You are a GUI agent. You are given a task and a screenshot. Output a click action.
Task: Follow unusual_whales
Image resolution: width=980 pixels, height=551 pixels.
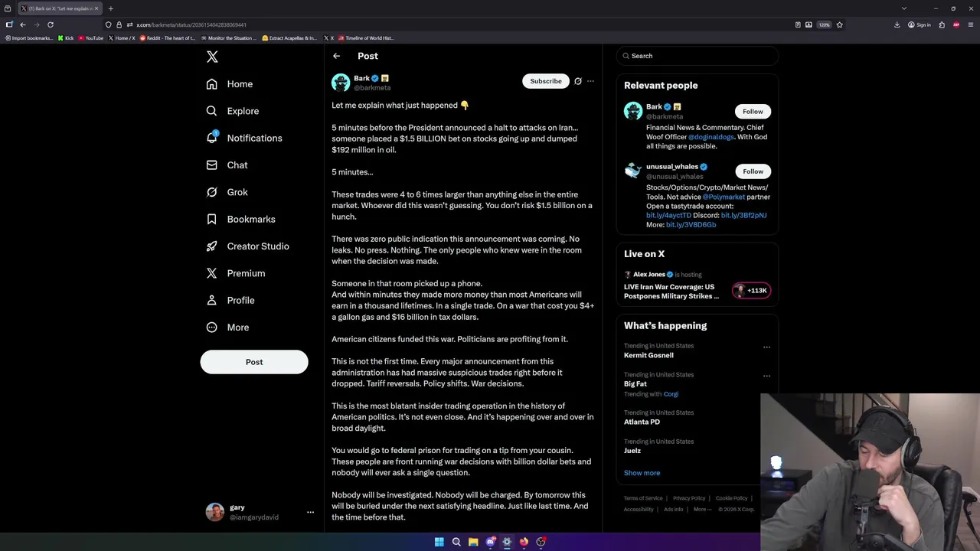753,171
